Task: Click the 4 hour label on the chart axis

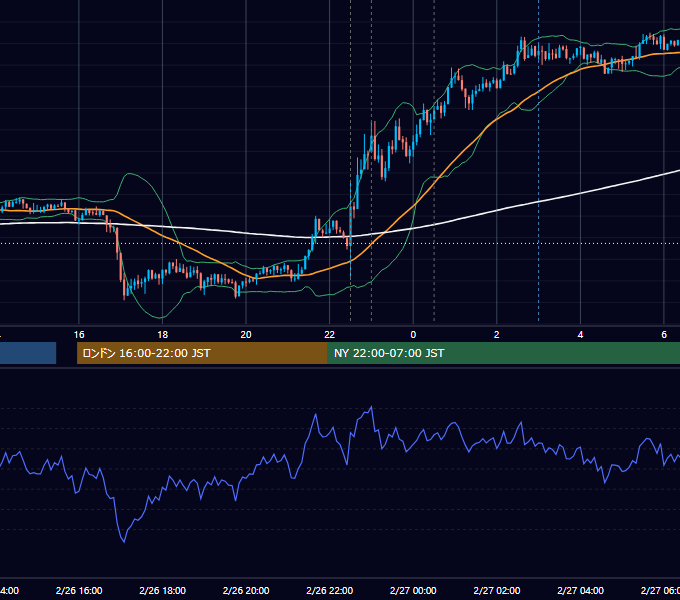Action: 580,335
